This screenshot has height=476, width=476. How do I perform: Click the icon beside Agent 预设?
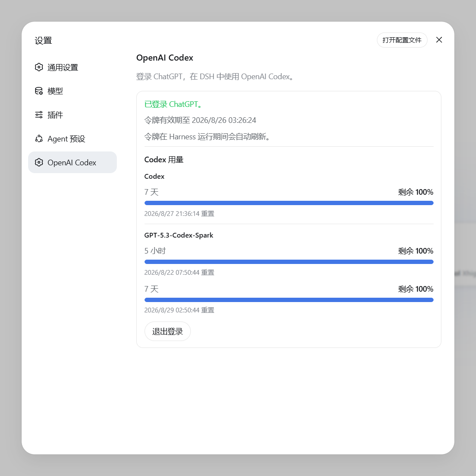(39, 139)
